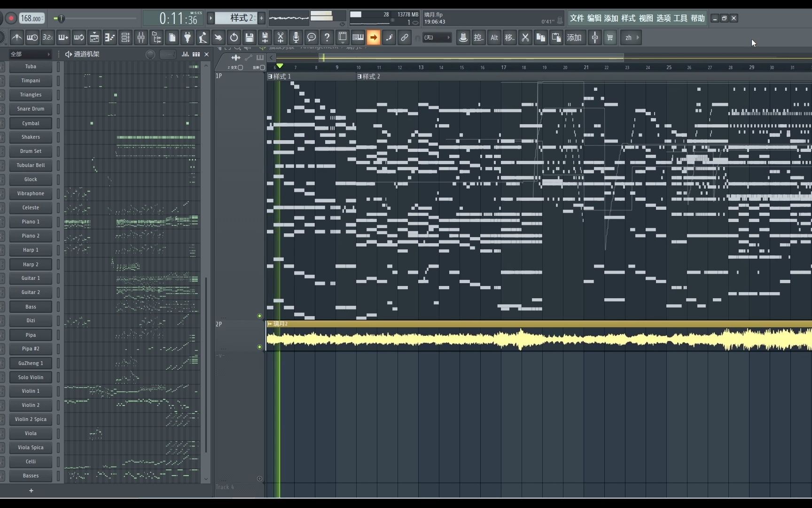Toggle the Z 交叉 crossfade switch
The image size is (812, 508).
pyautogui.click(x=241, y=68)
